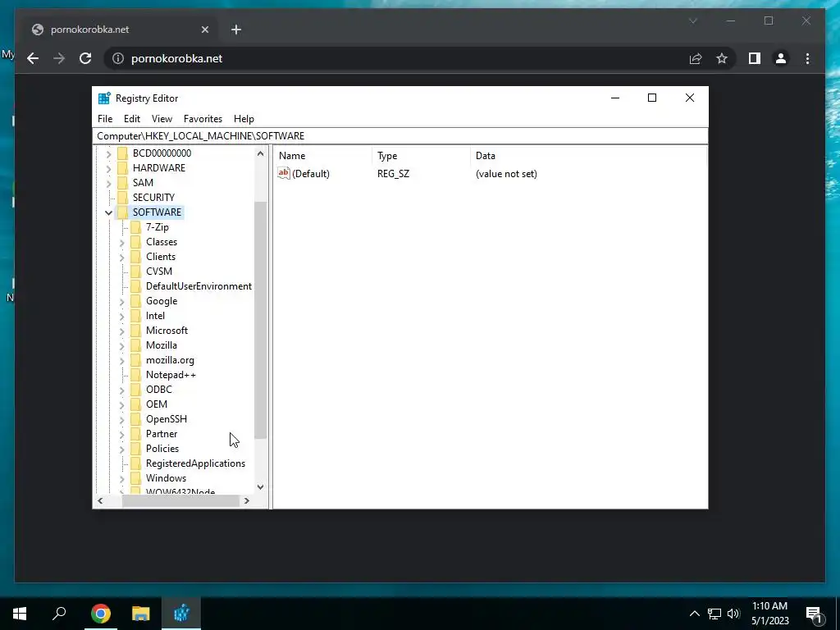Expand the ODBC key
This screenshot has width=840, height=630.
click(121, 390)
